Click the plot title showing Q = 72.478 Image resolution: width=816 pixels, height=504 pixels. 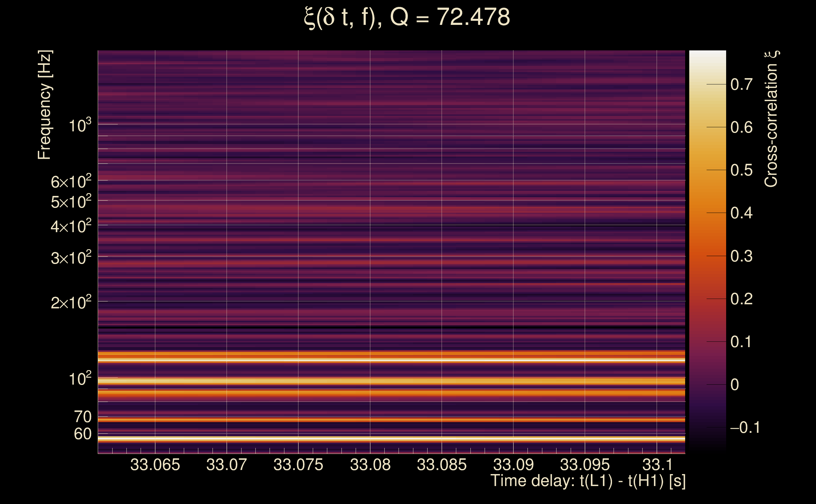point(407,17)
